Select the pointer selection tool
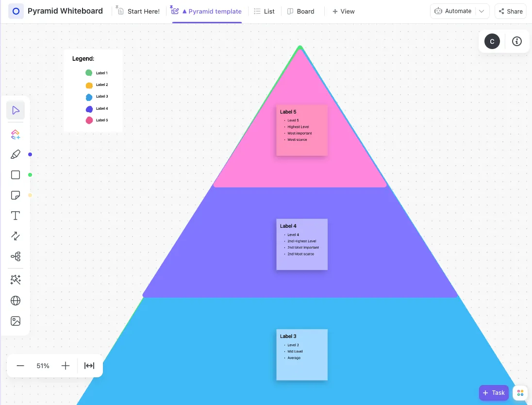Image resolution: width=532 pixels, height=405 pixels. point(16,110)
